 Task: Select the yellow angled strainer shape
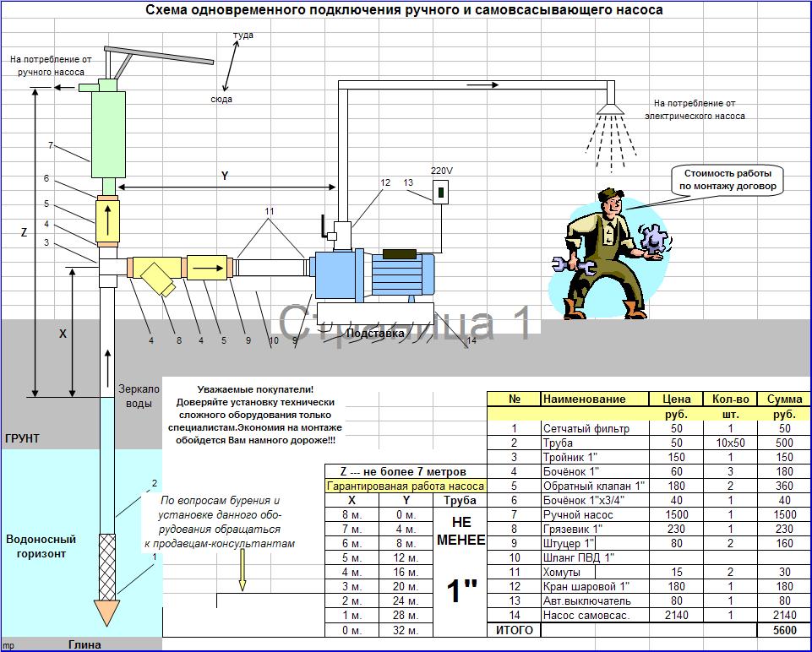click(x=159, y=279)
